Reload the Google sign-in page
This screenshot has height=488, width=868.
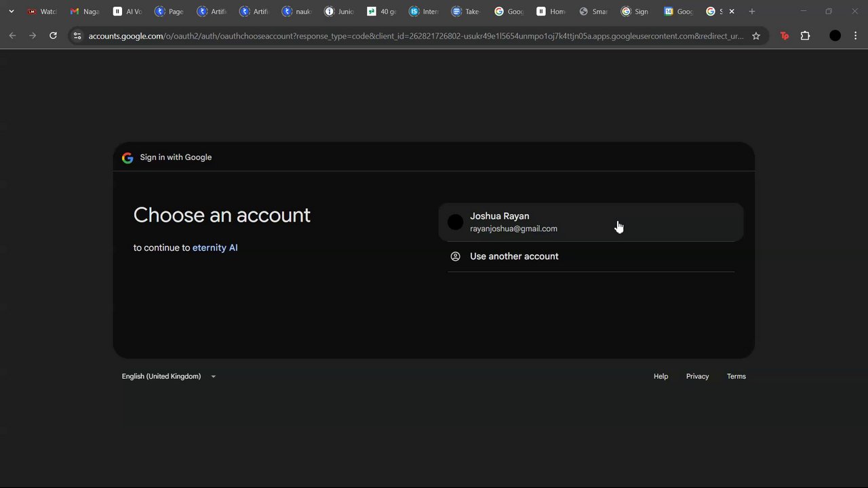click(x=53, y=36)
